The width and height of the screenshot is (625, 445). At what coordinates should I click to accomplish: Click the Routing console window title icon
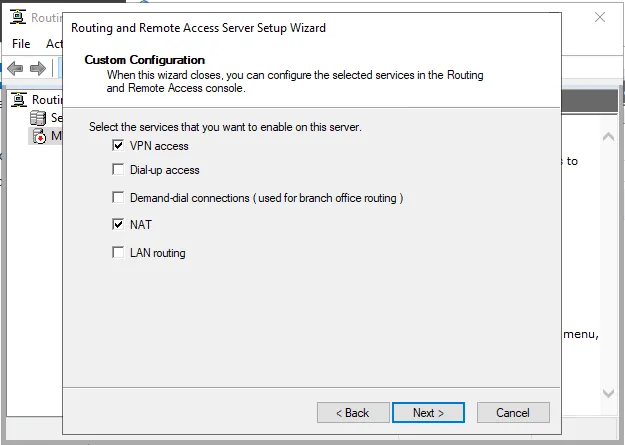(17, 18)
